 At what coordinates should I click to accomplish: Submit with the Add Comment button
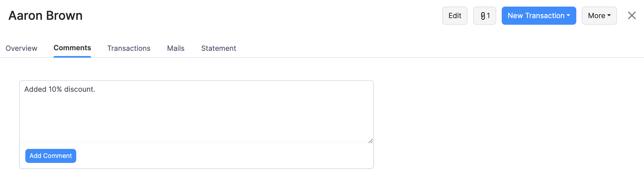coord(50,156)
